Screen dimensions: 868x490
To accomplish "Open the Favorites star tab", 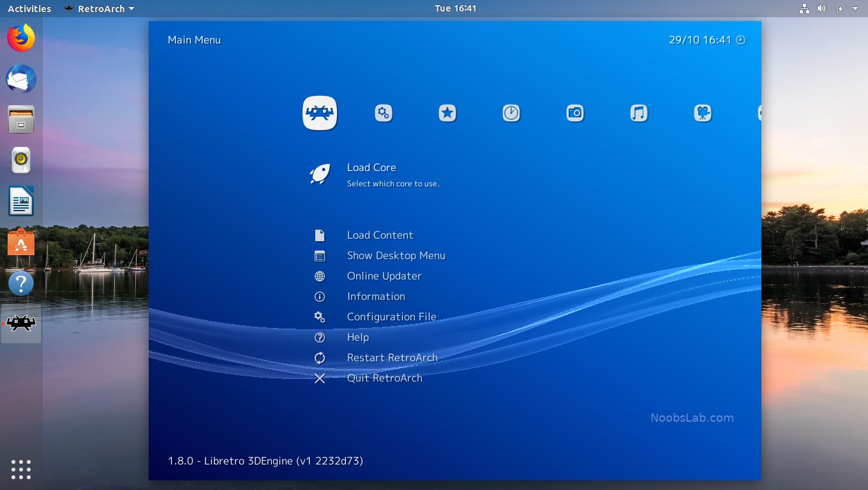I will tap(447, 112).
